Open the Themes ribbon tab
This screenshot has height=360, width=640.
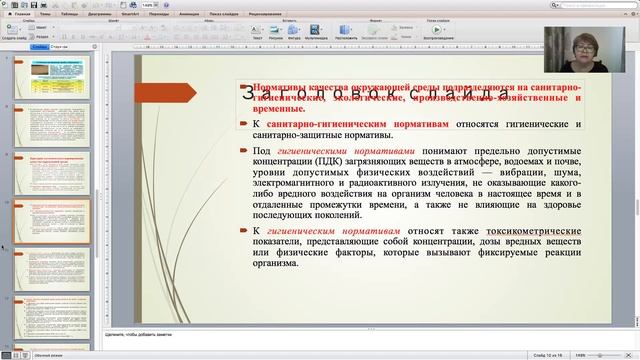pyautogui.click(x=45, y=14)
